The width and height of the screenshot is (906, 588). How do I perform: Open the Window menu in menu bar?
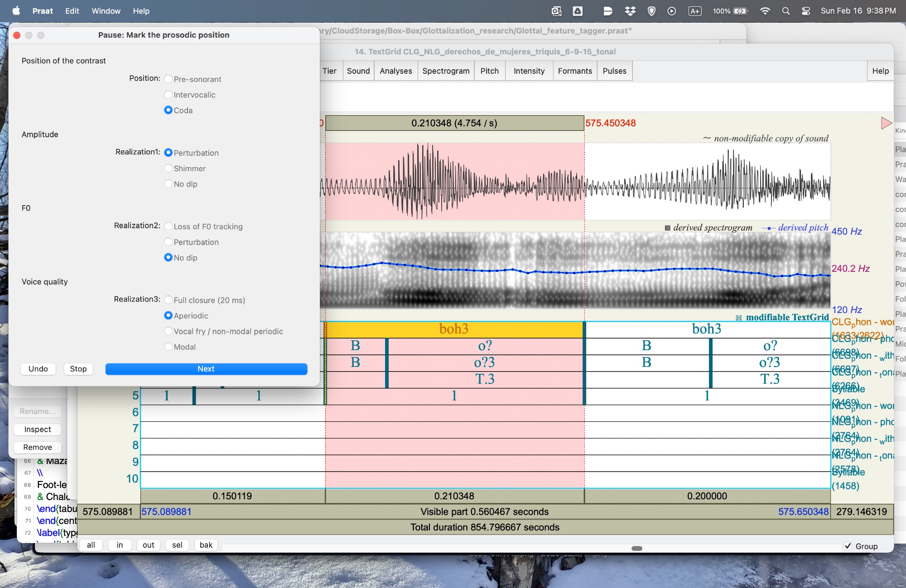[106, 11]
